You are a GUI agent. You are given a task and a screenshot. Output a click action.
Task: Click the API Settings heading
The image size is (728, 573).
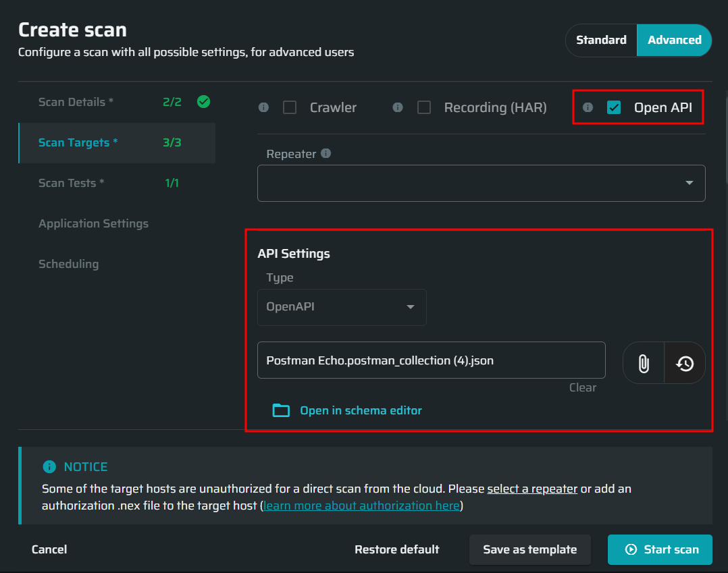293,253
